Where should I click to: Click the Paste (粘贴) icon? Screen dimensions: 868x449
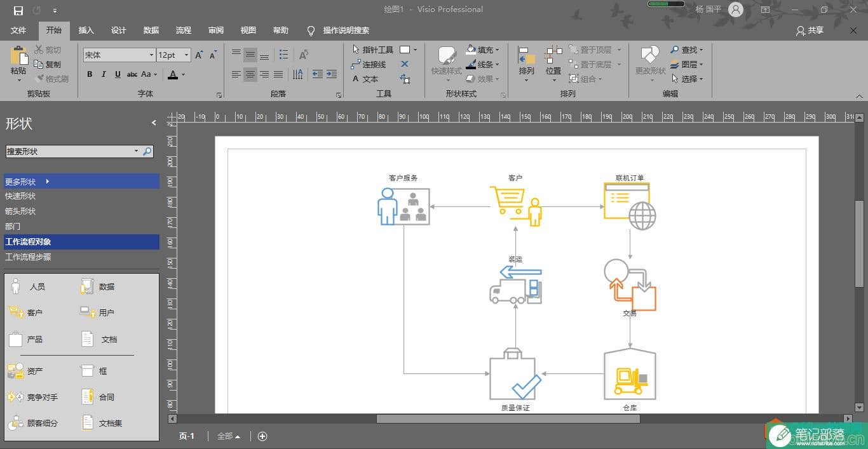click(x=18, y=55)
